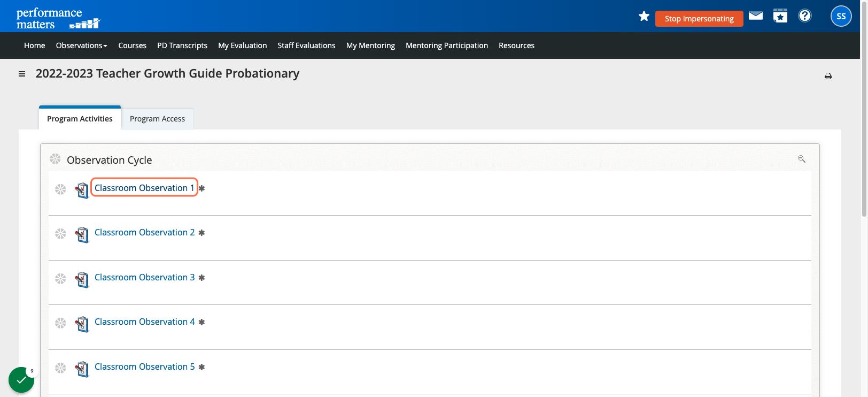
Task: Click the green checkmark badge
Action: pos(21,380)
